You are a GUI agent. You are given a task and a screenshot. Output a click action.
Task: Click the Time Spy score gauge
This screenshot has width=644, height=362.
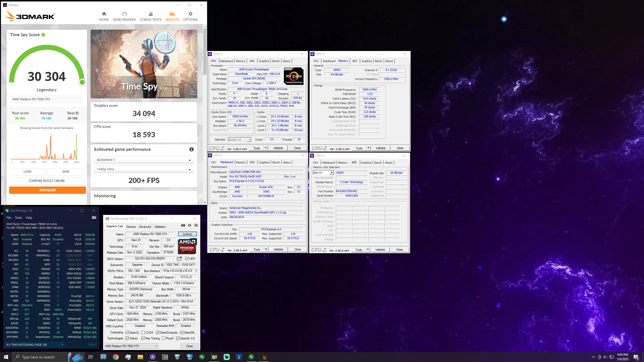[47, 65]
